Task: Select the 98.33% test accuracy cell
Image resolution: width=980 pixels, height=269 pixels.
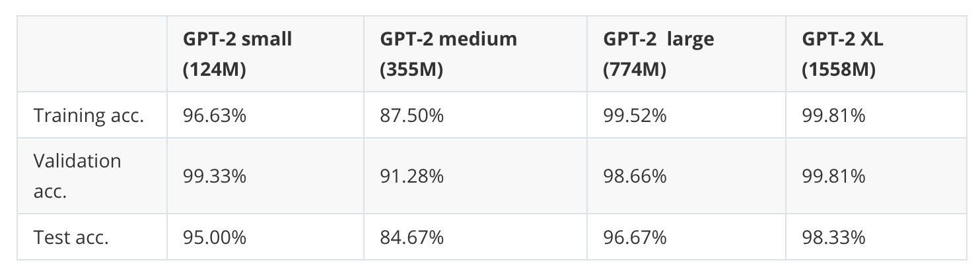Action: point(833,237)
